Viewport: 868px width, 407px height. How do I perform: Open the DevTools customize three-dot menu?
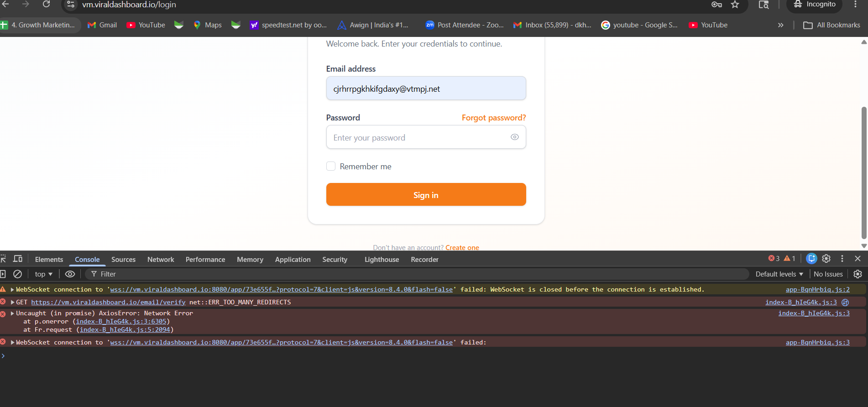pyautogui.click(x=842, y=259)
